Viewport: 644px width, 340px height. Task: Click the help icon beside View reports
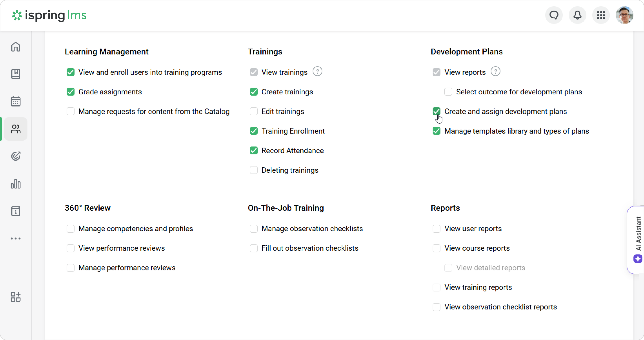coord(495,72)
